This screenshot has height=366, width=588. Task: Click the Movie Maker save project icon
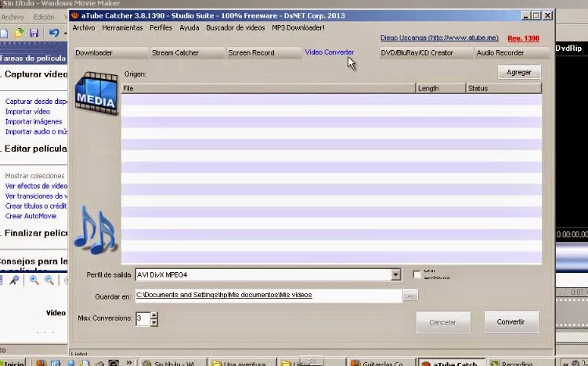coord(34,33)
